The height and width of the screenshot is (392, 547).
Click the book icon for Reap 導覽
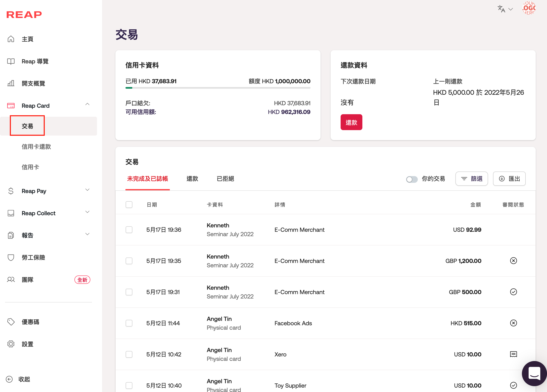pyautogui.click(x=11, y=61)
